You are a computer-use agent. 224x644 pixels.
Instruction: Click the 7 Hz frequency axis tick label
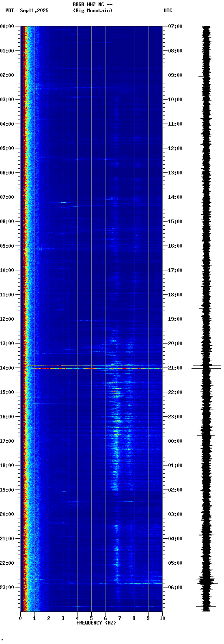(x=120, y=618)
